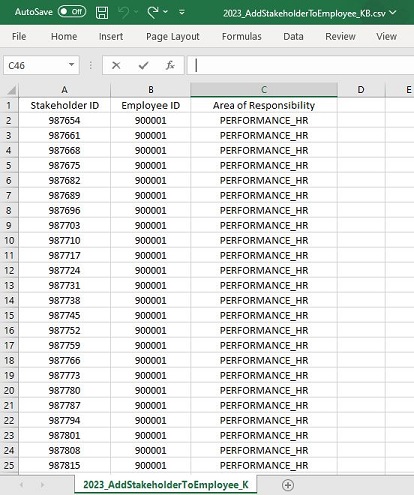Image resolution: width=414 pixels, height=495 pixels.
Task: Click the Stakeholder ID header cell
Action: (64, 105)
